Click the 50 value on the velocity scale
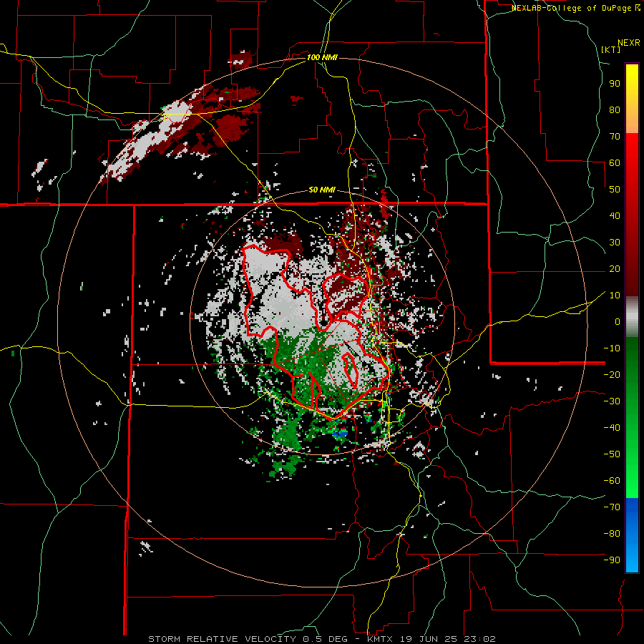The width and height of the screenshot is (644, 644). pyautogui.click(x=615, y=190)
